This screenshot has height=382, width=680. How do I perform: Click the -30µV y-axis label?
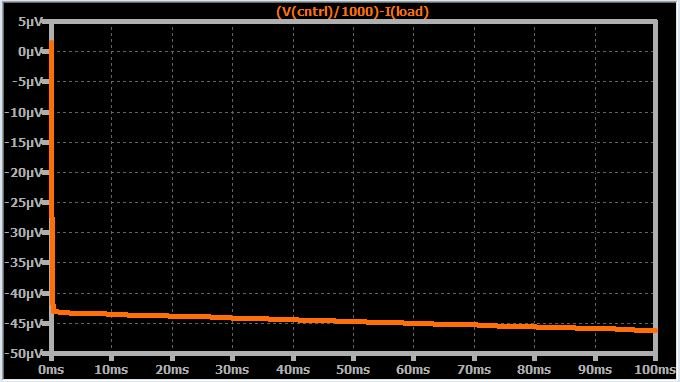pyautogui.click(x=24, y=233)
